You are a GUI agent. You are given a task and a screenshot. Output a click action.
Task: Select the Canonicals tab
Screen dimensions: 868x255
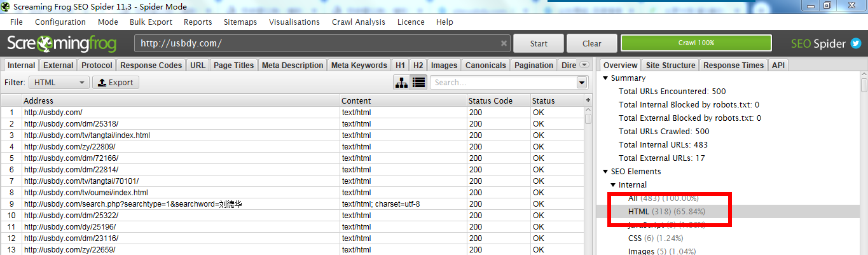(486, 65)
